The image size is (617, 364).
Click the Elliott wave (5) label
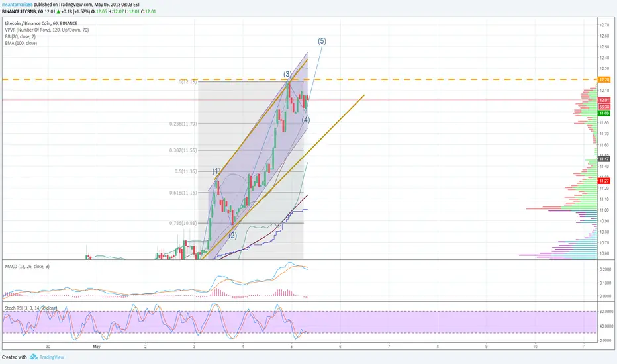click(x=322, y=41)
